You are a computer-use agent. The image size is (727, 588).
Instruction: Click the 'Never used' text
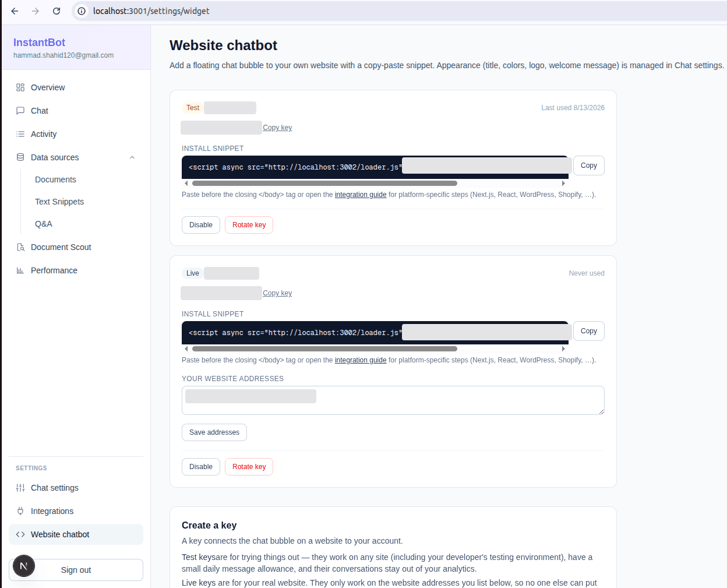click(587, 273)
